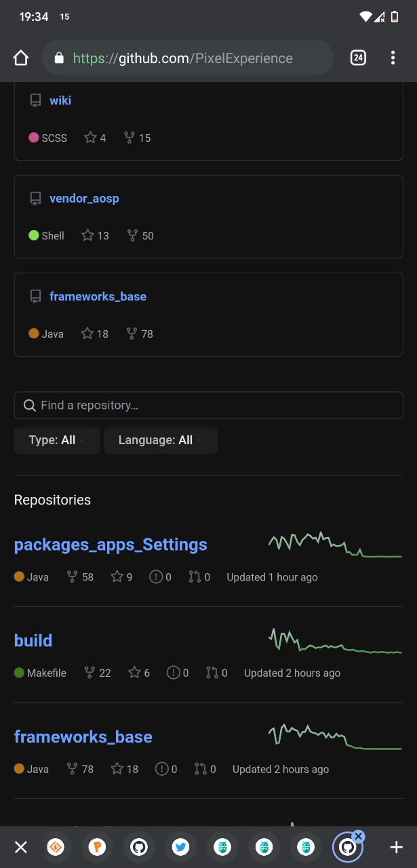This screenshot has width=417, height=868.
Task: Open the tab switcher showing 24 tabs
Action: [x=358, y=58]
